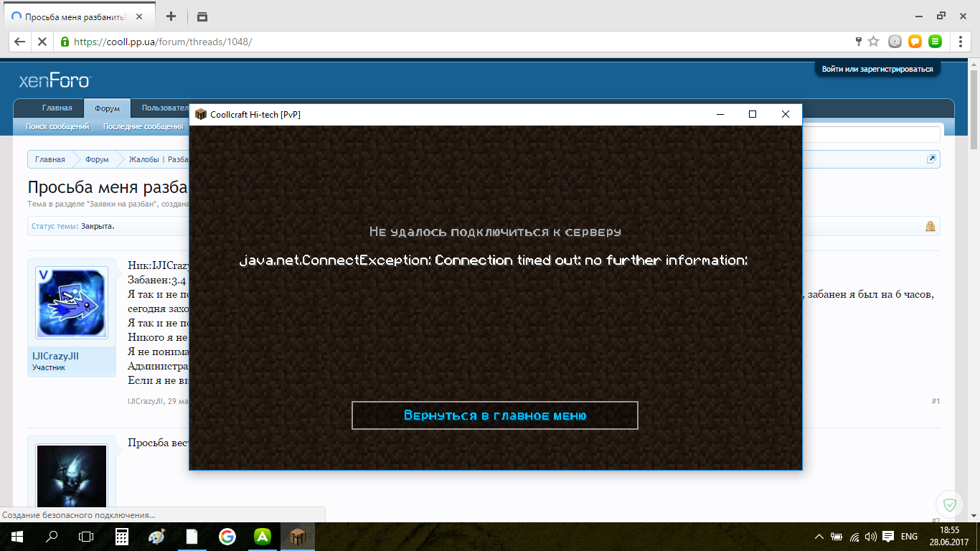980x551 pixels.
Task: Open the Главная forum tab
Action: click(57, 108)
